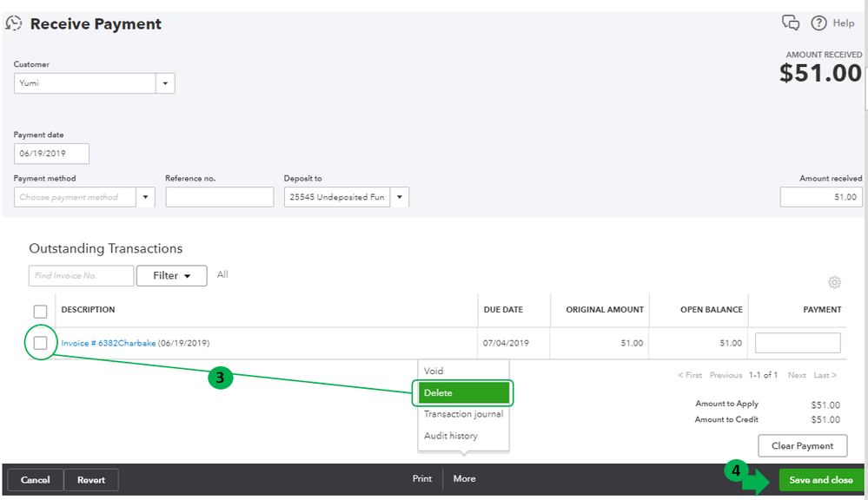Open the recent transactions clock icon
Screen dimensions: 868x500
click(x=14, y=23)
